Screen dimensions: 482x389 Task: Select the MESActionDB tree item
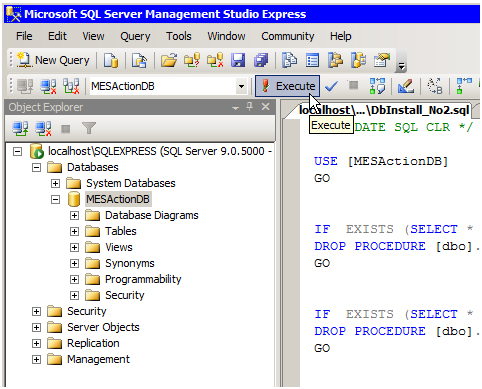pyautogui.click(x=118, y=199)
